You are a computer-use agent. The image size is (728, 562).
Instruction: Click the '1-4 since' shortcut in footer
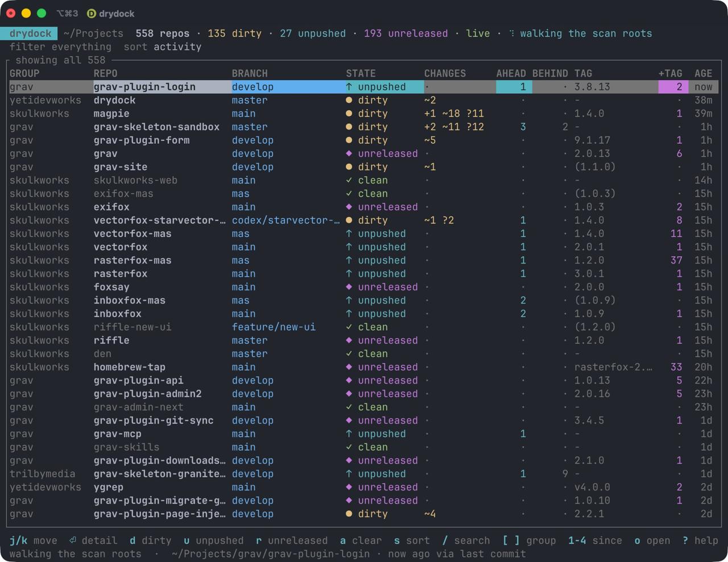coord(595,540)
